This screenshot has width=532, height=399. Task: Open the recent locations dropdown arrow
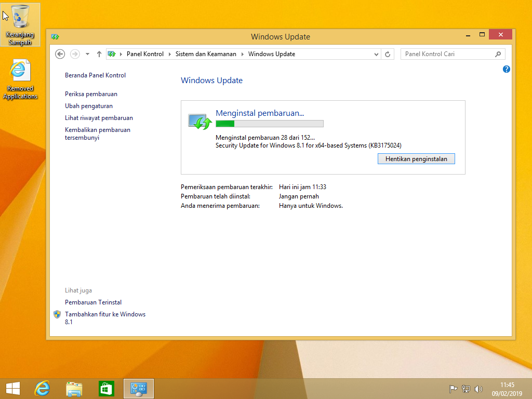point(87,54)
